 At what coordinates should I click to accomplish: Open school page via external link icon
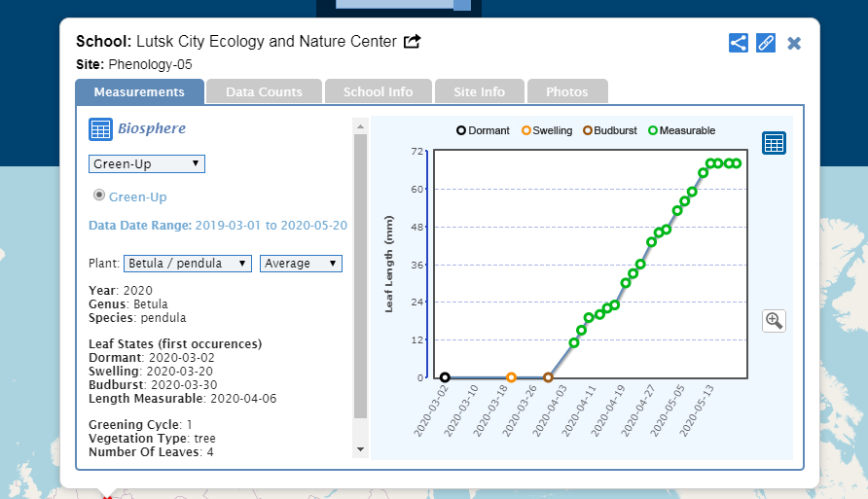point(413,42)
